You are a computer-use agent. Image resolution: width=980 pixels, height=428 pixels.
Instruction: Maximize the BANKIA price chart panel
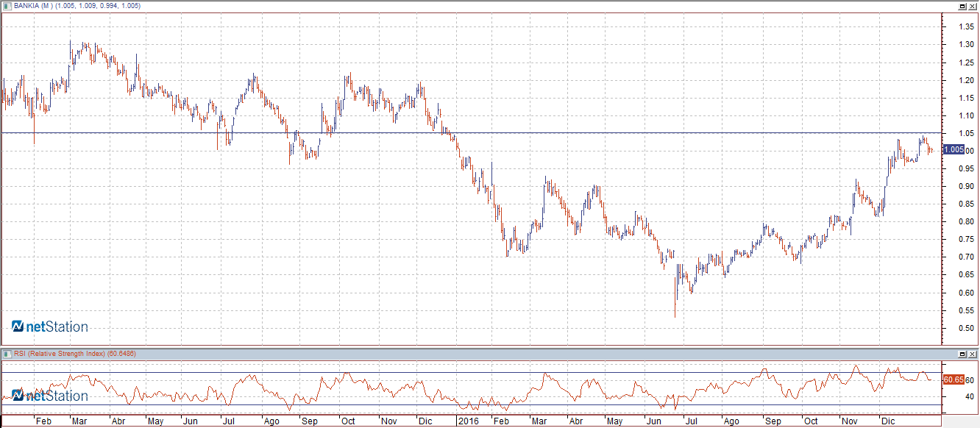[x=962, y=6]
